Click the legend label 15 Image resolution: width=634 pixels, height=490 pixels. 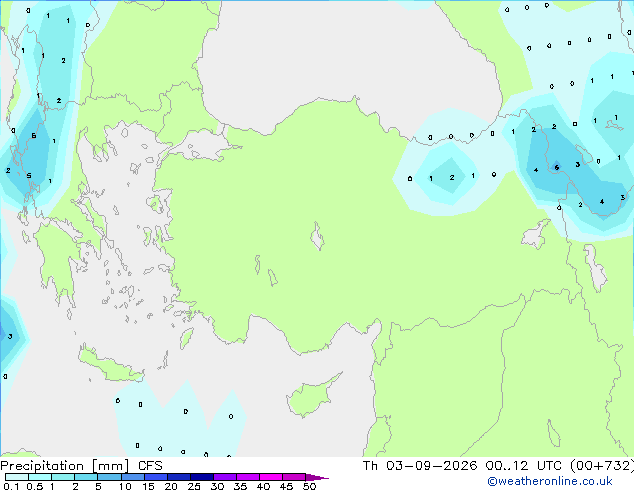[148, 486]
